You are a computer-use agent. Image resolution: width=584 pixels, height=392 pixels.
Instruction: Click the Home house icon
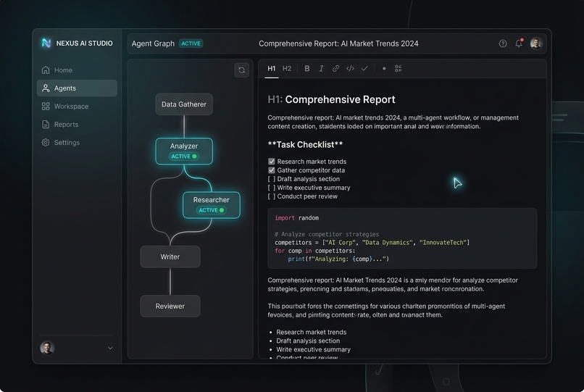[x=46, y=70]
